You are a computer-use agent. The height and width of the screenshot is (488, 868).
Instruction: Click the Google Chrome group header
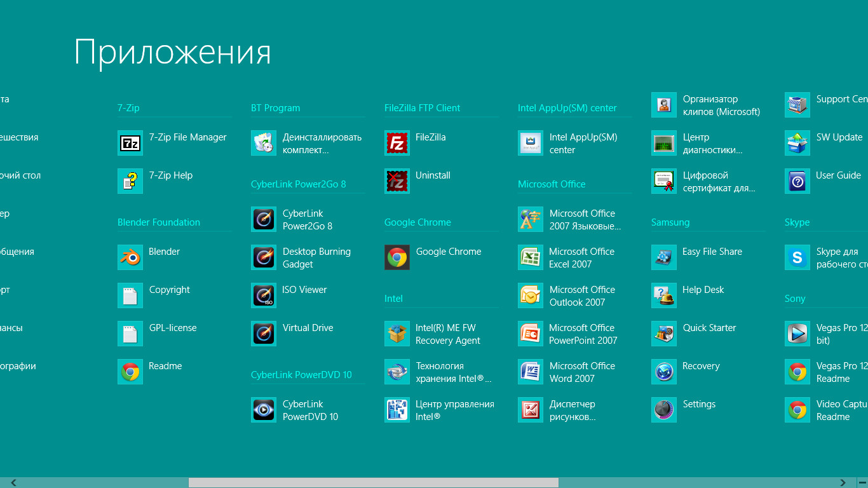[x=417, y=222]
